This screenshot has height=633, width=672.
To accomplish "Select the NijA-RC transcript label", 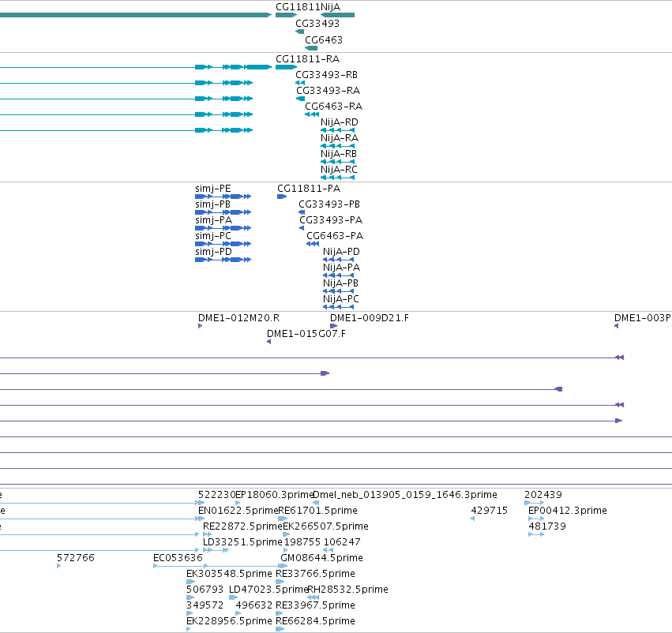I will tap(339, 170).
